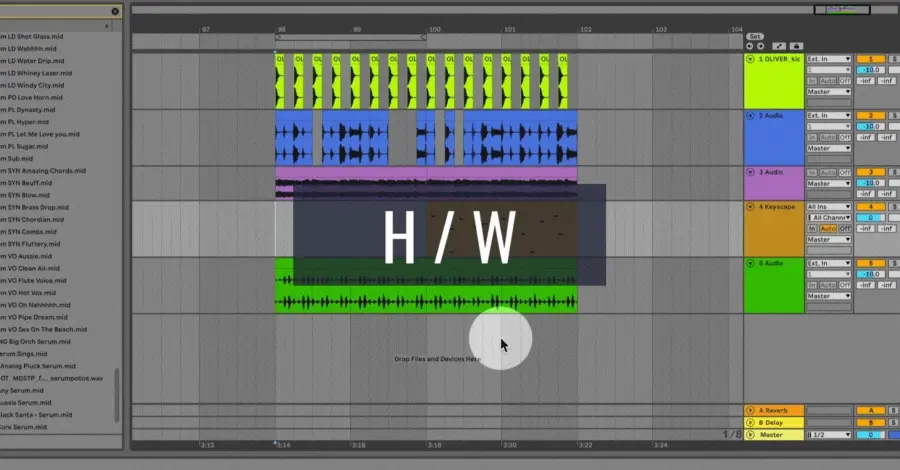The width and height of the screenshot is (900, 470).
Task: Select VO Flute Voice.mid in browser
Action: coord(33,281)
